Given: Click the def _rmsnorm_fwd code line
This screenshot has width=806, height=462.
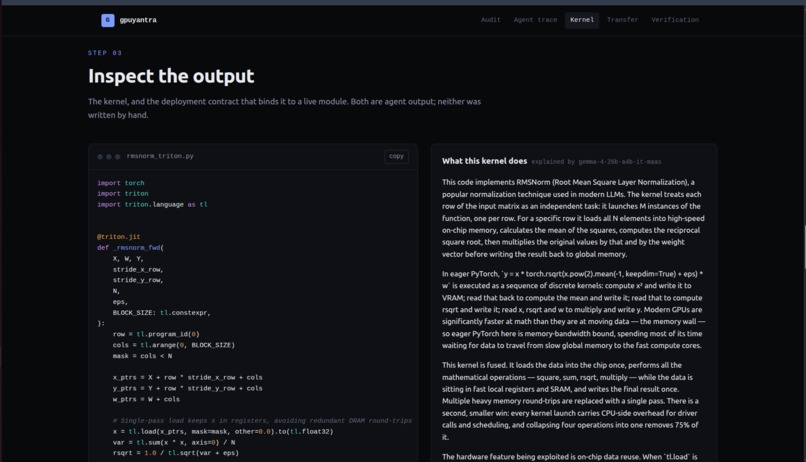Looking at the screenshot, I should click(x=131, y=248).
